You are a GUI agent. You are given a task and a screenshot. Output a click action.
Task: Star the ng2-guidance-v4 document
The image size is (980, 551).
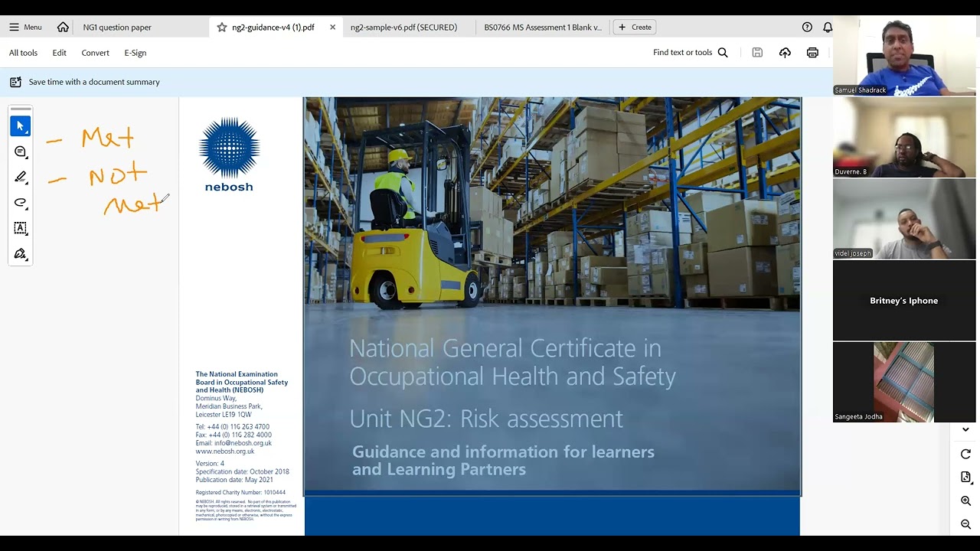[x=222, y=27]
